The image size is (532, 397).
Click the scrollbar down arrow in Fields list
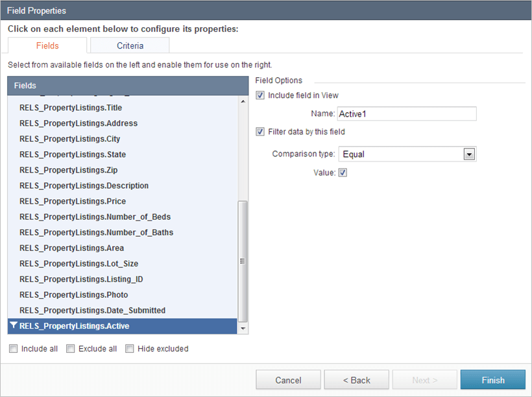coord(242,328)
